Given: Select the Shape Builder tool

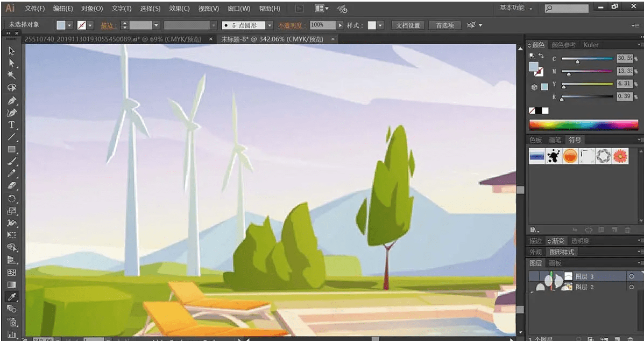Looking at the screenshot, I should tap(11, 248).
